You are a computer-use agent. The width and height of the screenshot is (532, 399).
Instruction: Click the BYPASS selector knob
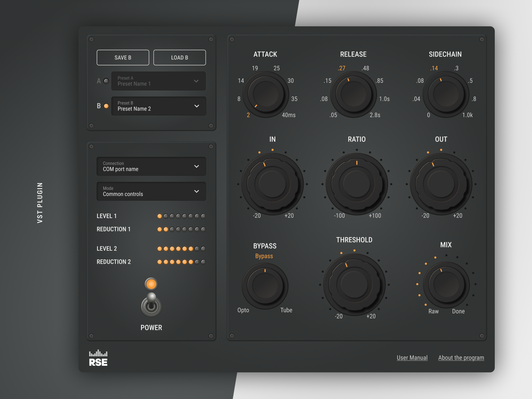point(265,286)
